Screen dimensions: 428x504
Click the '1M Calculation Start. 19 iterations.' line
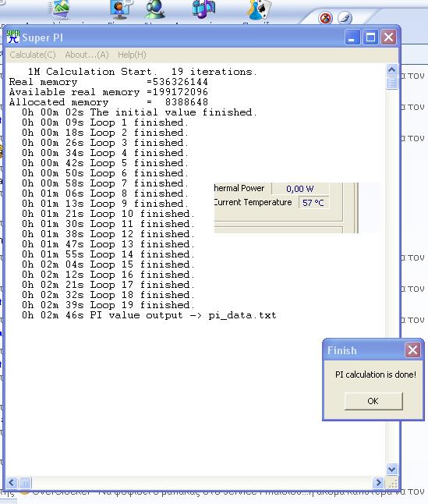tap(143, 71)
